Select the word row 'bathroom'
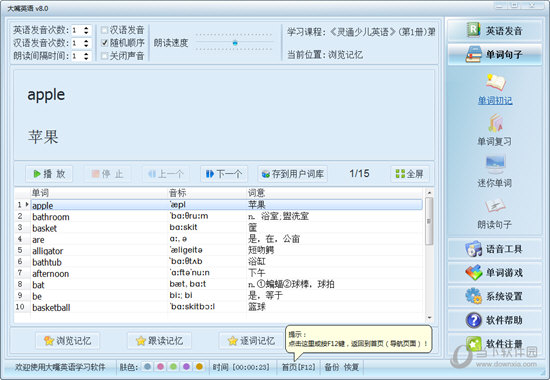550x380 pixels. [x=227, y=216]
